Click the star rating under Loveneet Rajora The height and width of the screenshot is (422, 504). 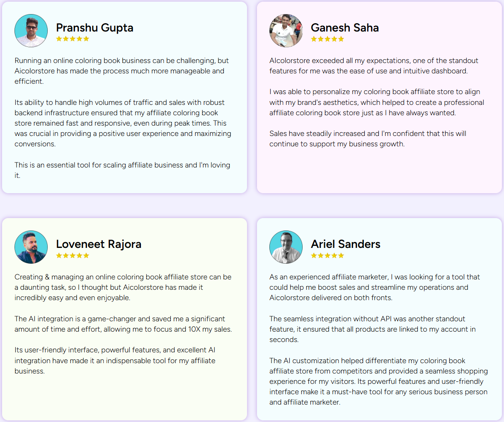point(73,256)
